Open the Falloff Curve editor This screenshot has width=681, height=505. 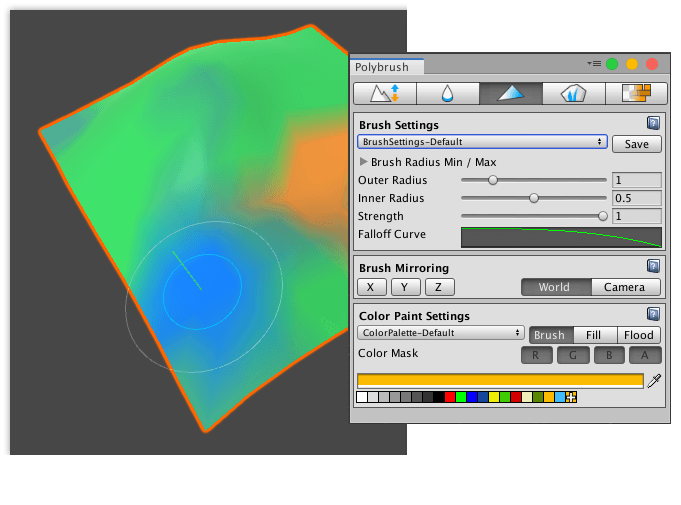(x=561, y=237)
